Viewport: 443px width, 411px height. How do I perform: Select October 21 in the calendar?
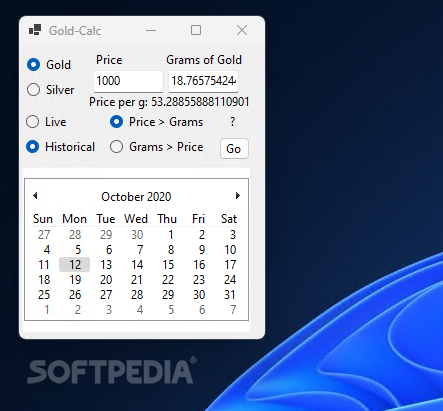[137, 280]
